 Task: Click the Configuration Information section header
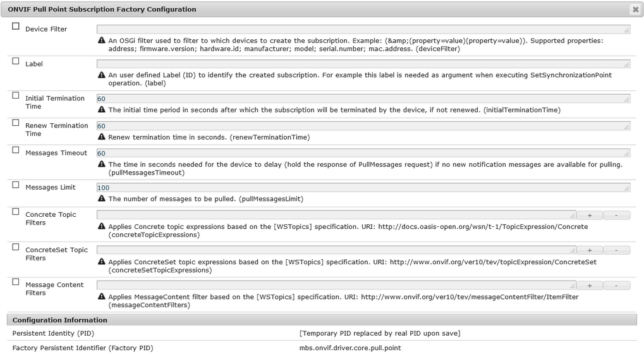click(x=322, y=320)
